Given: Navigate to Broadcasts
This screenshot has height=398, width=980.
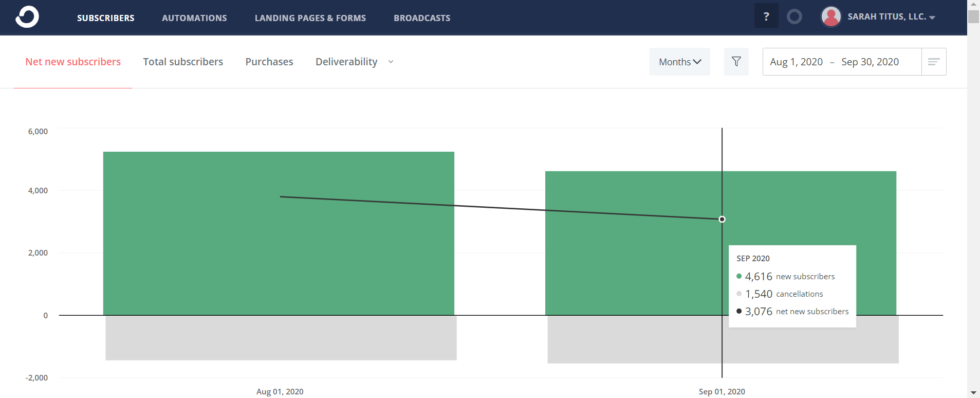Looking at the screenshot, I should coord(422,18).
